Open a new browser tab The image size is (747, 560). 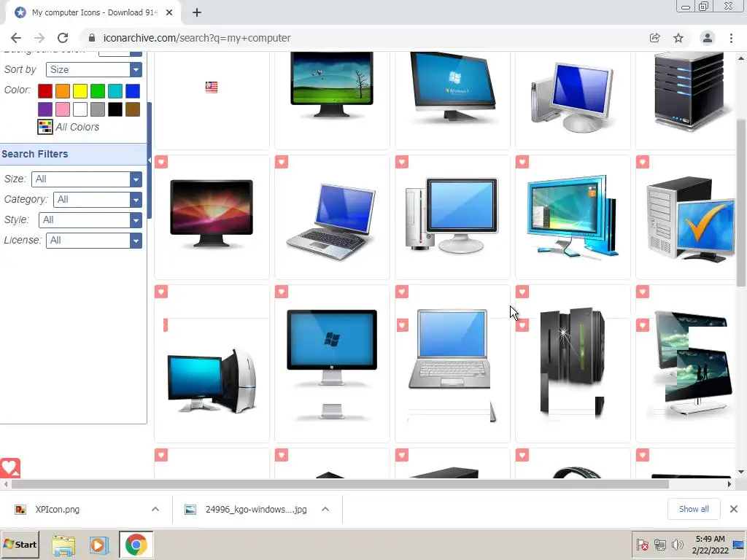click(197, 12)
